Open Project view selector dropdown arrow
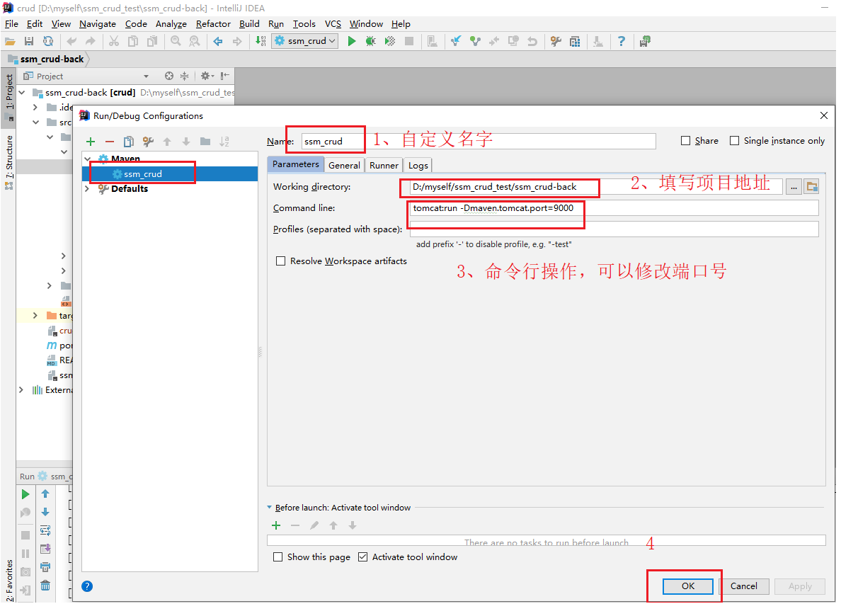The height and width of the screenshot is (616, 841). point(146,76)
